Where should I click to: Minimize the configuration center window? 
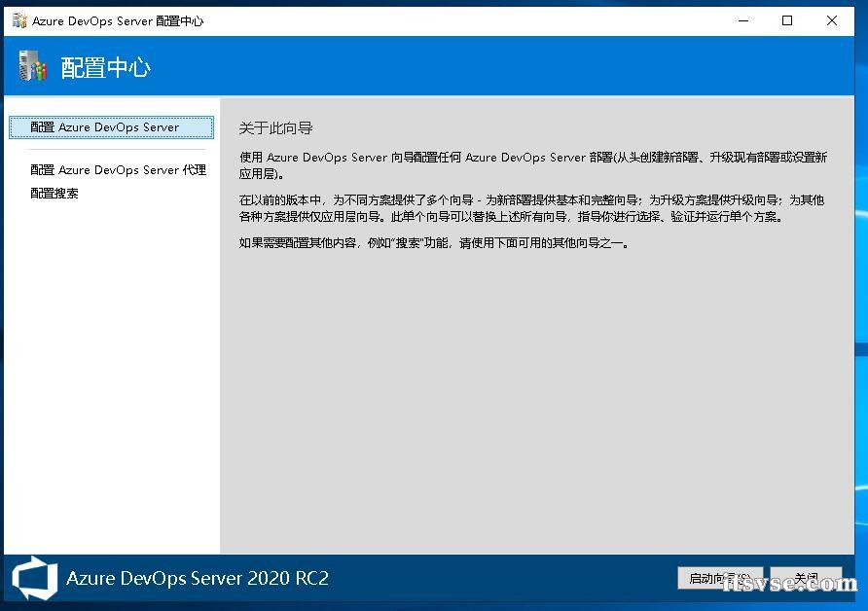[743, 21]
